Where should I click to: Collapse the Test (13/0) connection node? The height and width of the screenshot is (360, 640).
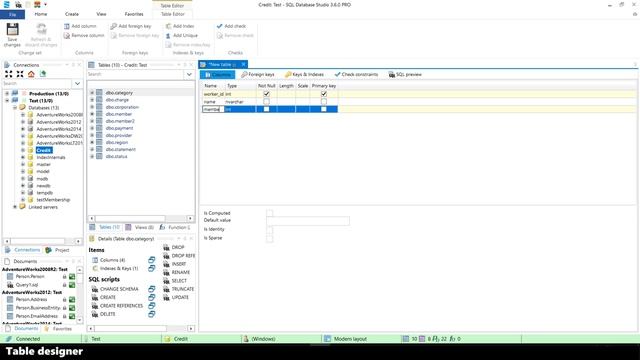click(7, 100)
